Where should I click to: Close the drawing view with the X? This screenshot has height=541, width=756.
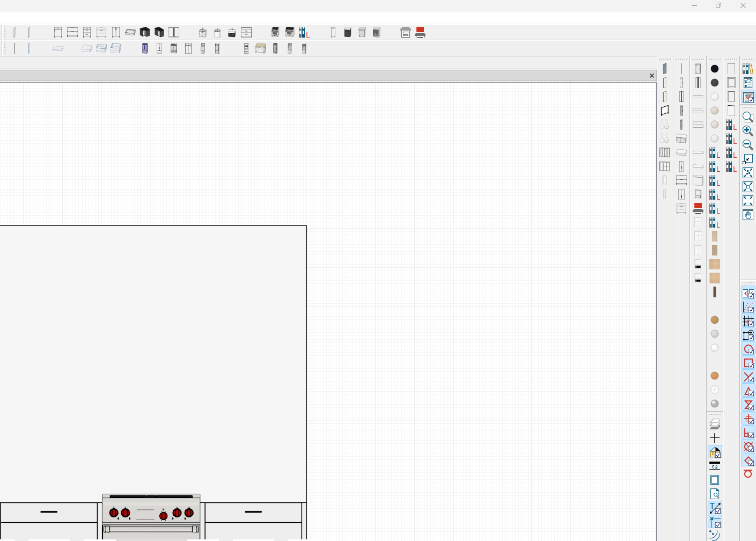pos(652,76)
